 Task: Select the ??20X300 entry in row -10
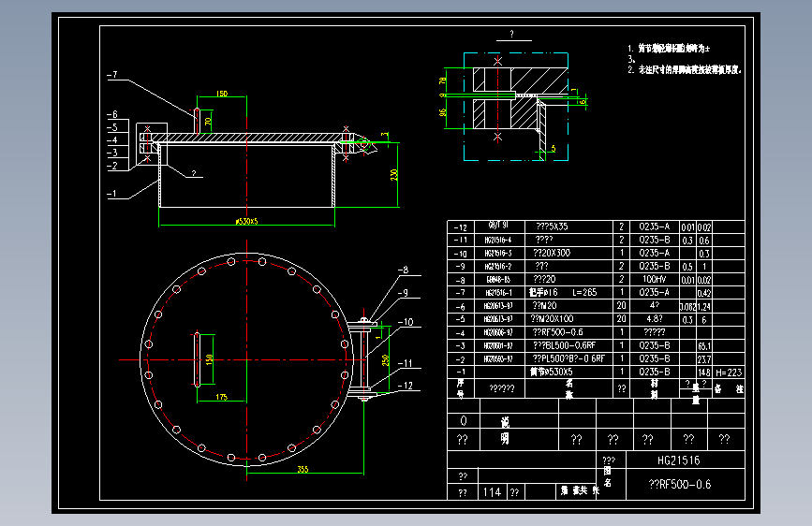tap(552, 253)
